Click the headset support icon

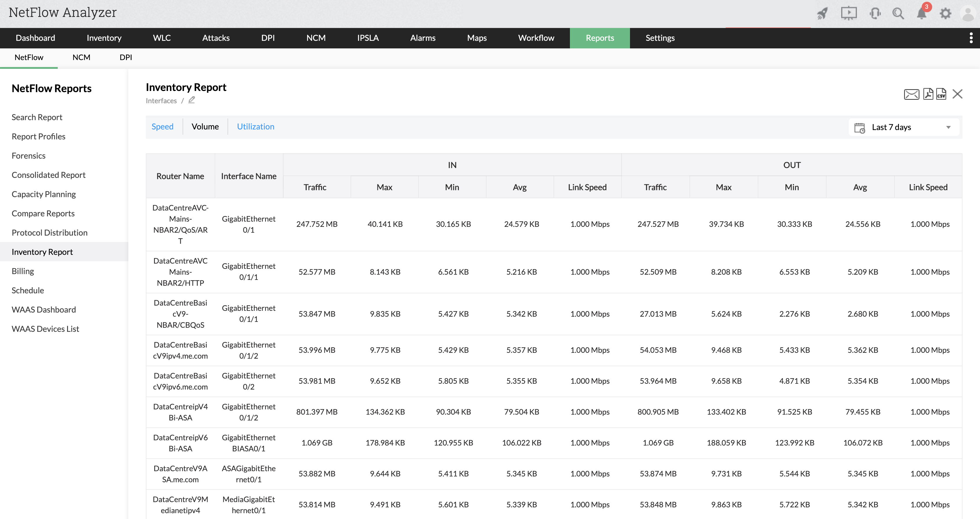[x=875, y=14]
